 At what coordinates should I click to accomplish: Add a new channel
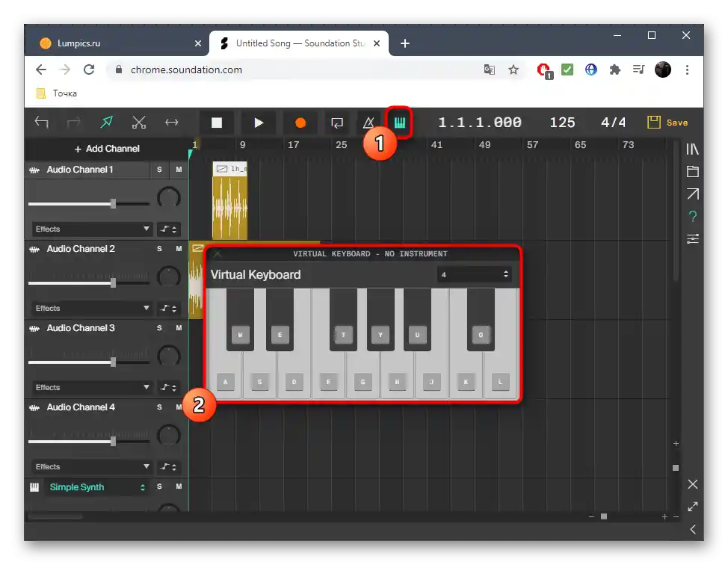pyautogui.click(x=107, y=149)
